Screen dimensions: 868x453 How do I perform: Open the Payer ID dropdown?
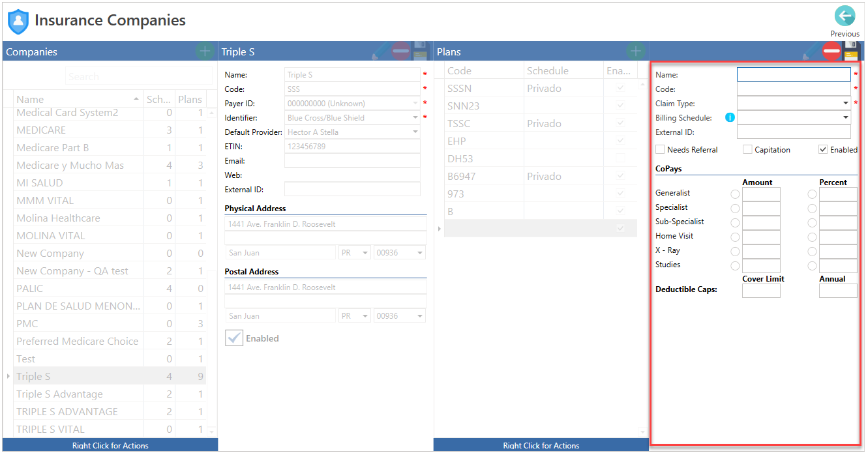coord(415,103)
